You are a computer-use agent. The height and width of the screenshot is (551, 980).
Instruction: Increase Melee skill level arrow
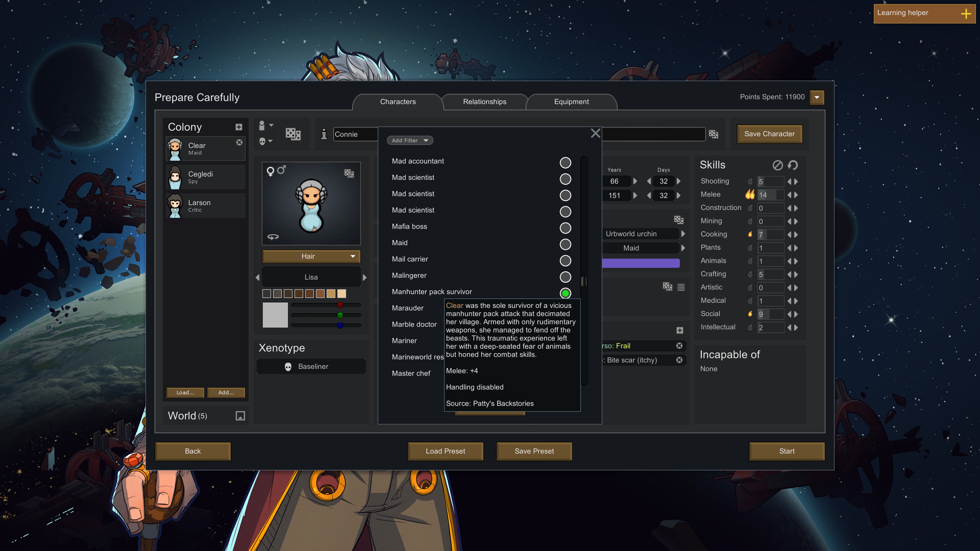click(796, 195)
